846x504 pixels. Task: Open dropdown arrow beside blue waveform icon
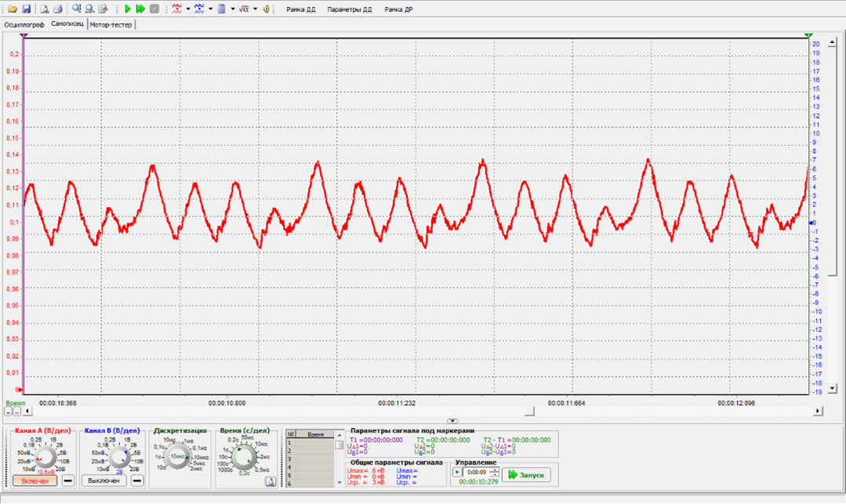[x=211, y=9]
